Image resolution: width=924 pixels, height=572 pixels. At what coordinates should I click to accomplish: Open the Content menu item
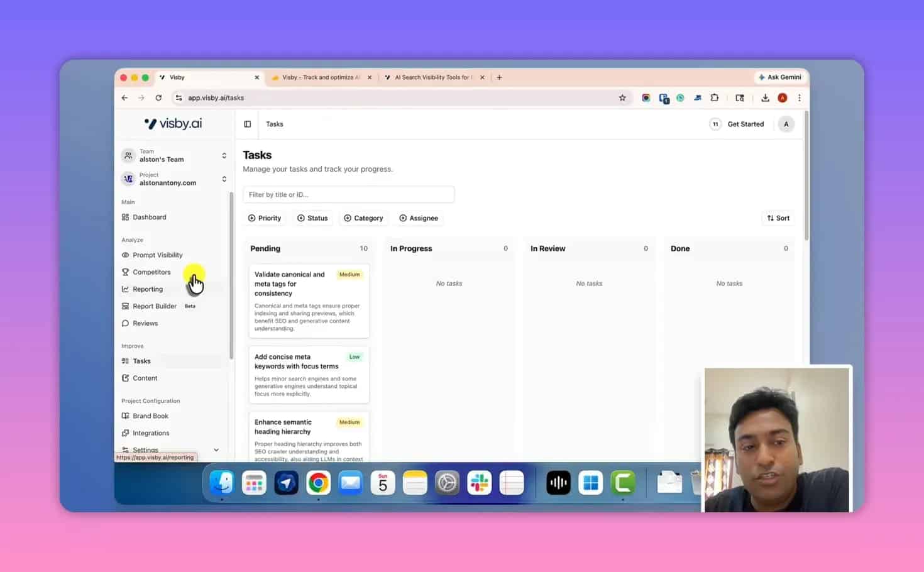point(145,378)
